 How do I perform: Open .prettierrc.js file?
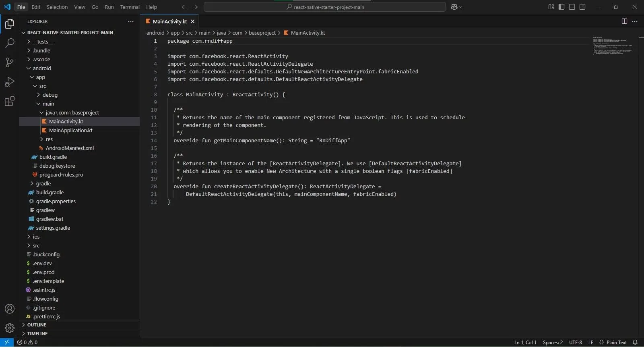46,316
